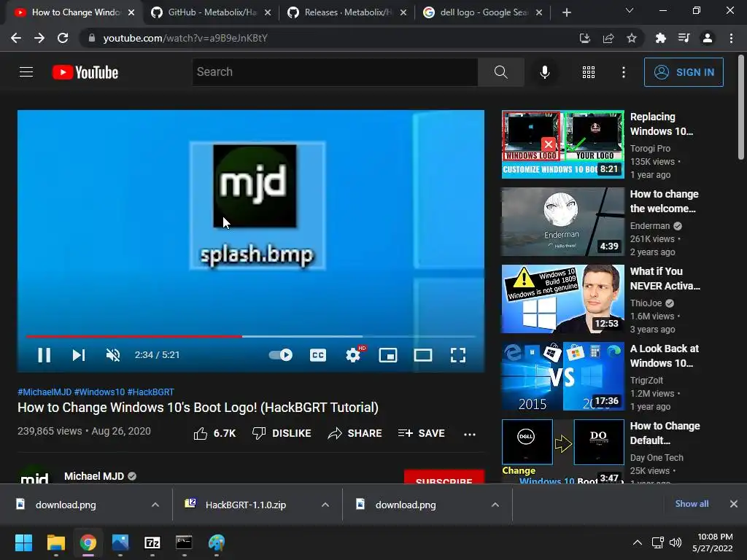
Task: Click DISLIKE on the video
Action: 282,433
